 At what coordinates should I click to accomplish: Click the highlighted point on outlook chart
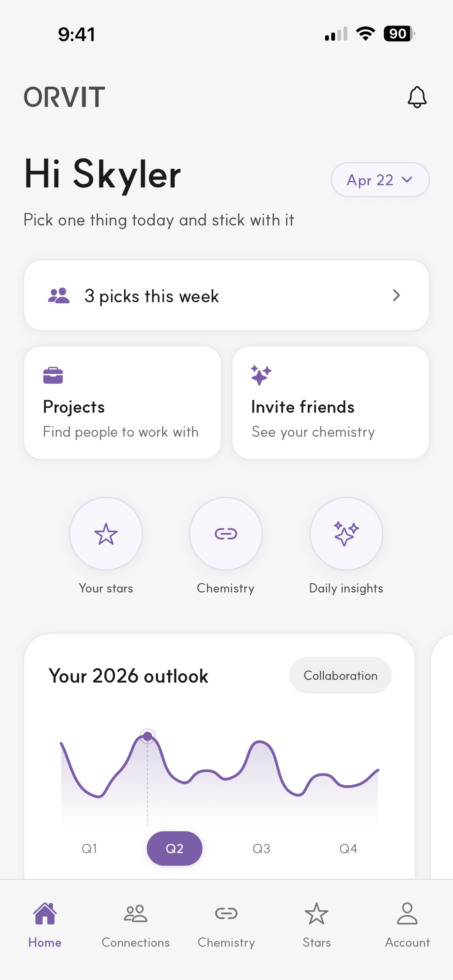coord(147,736)
